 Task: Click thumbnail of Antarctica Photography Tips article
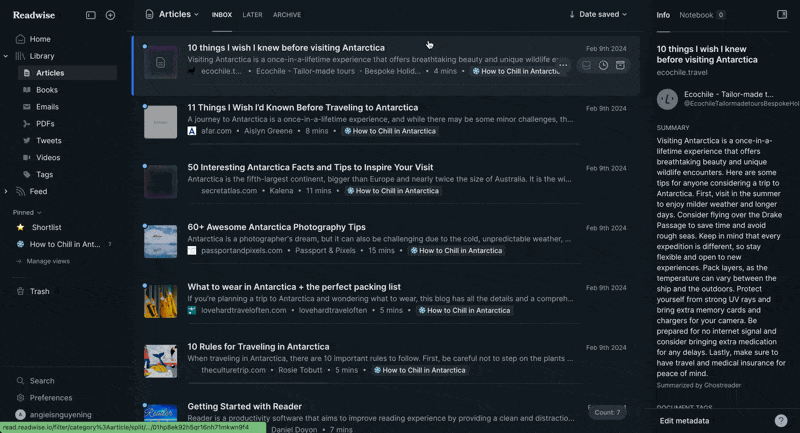[161, 241]
